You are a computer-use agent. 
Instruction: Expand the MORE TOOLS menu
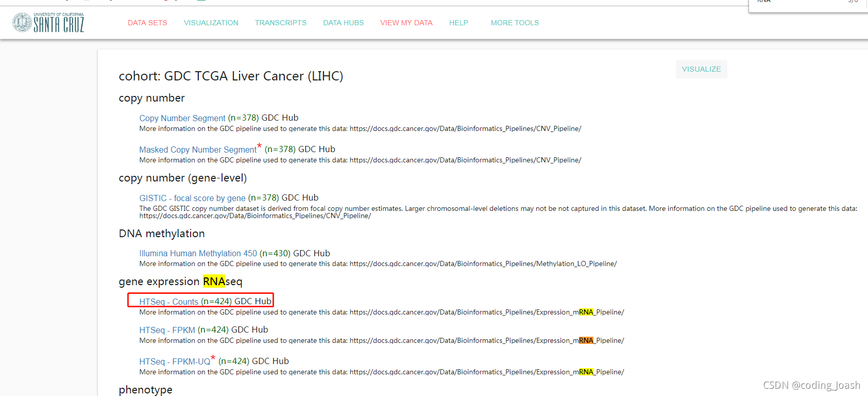tap(515, 23)
